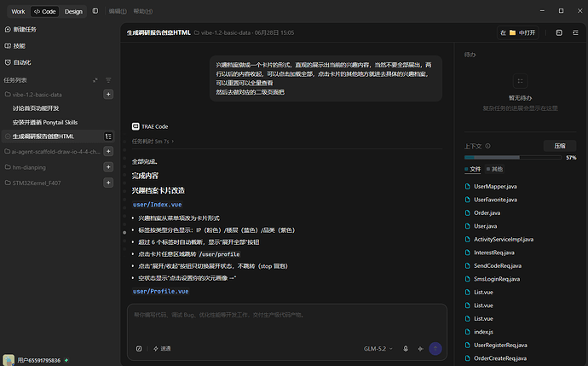Expand the vibe-1.2-basic-data project folder
The width and height of the screenshot is (588, 366).
34,95
